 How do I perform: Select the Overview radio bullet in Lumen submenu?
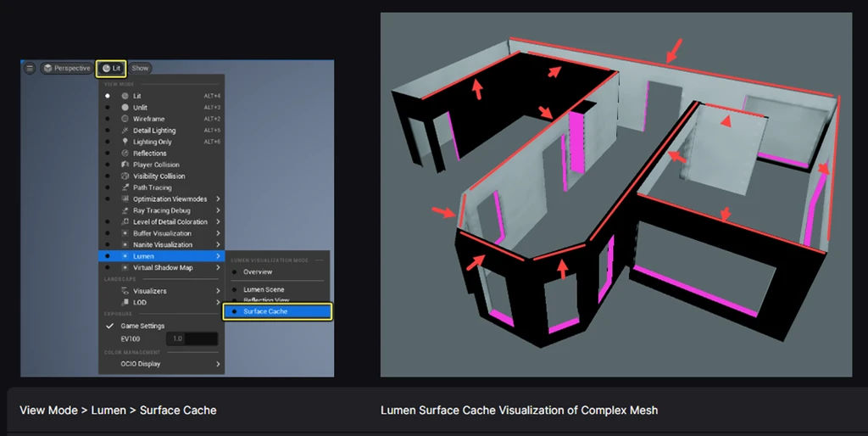[x=235, y=272]
